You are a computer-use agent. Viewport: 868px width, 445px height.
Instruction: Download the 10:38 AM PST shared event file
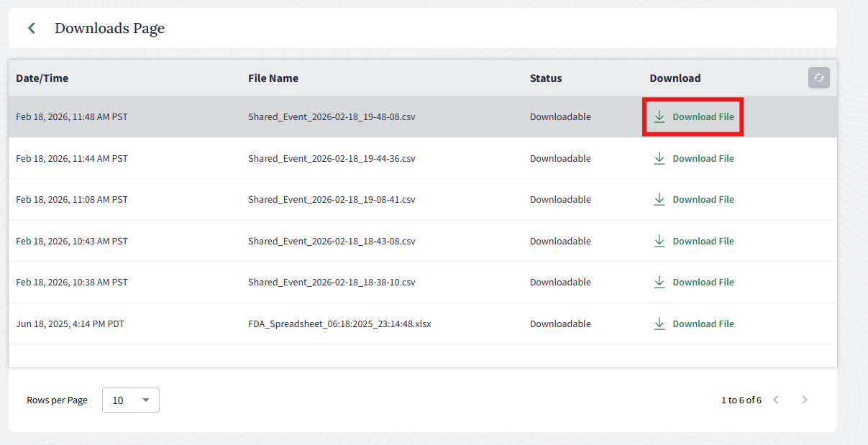click(x=693, y=283)
